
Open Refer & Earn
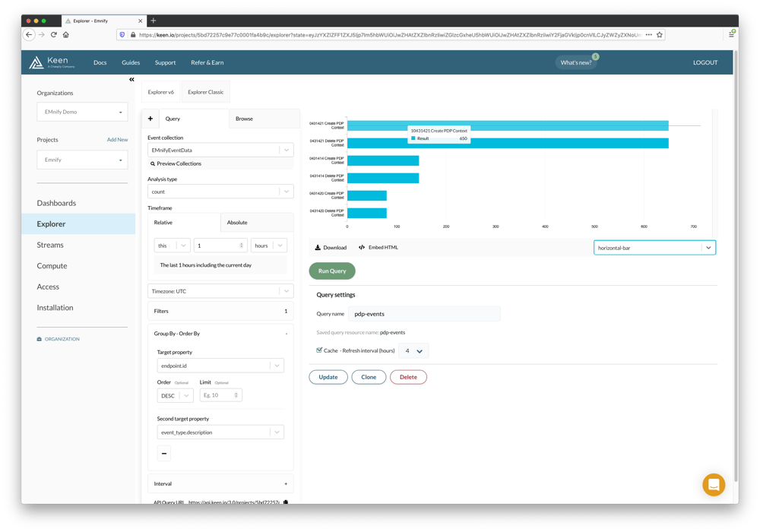click(x=207, y=62)
